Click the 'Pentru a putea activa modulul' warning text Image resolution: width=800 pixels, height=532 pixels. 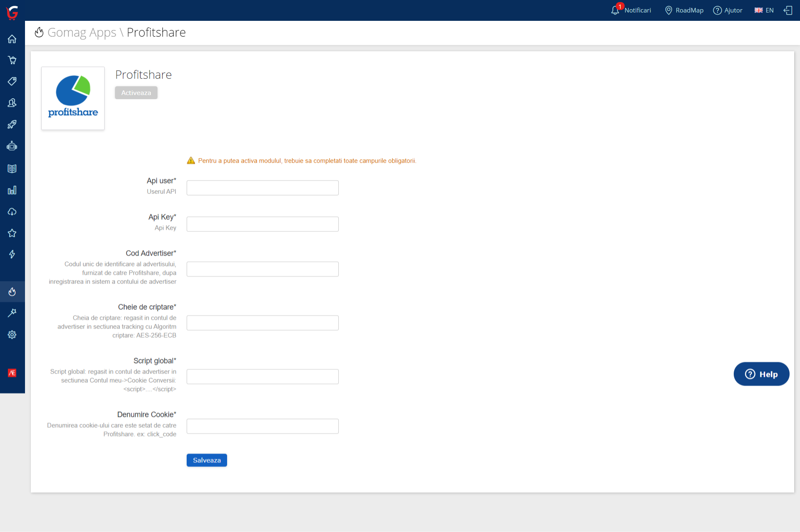[x=307, y=161]
